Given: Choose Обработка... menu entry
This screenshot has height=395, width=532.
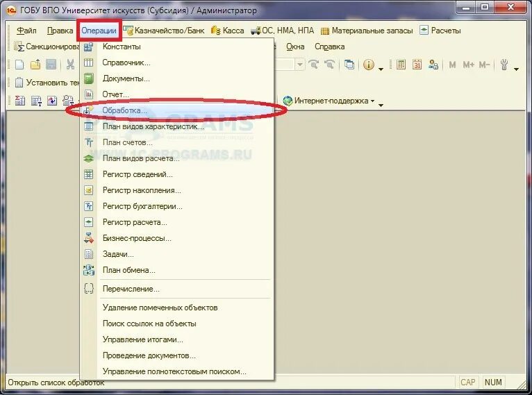Looking at the screenshot, I should (x=177, y=110).
